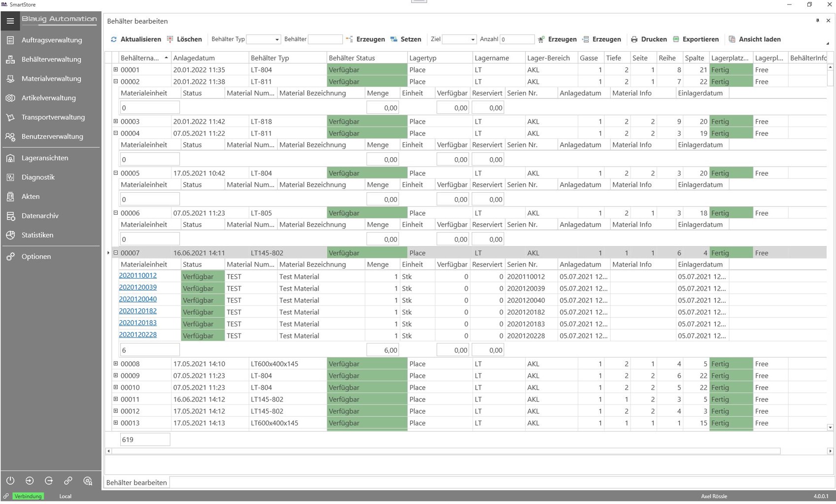The width and height of the screenshot is (836, 504).
Task: Click the power icon at sidebar bottom
Action: (10, 481)
